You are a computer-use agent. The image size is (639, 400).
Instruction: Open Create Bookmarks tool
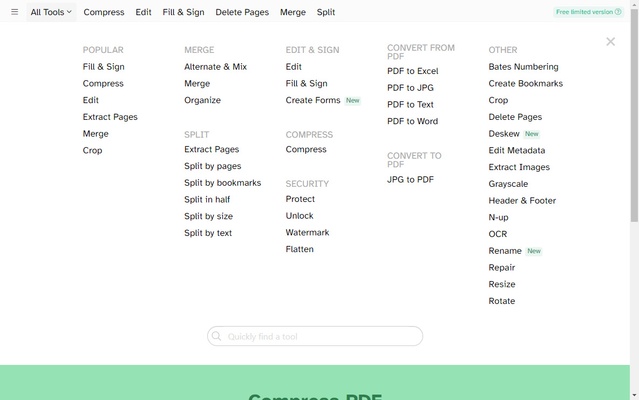tap(525, 84)
